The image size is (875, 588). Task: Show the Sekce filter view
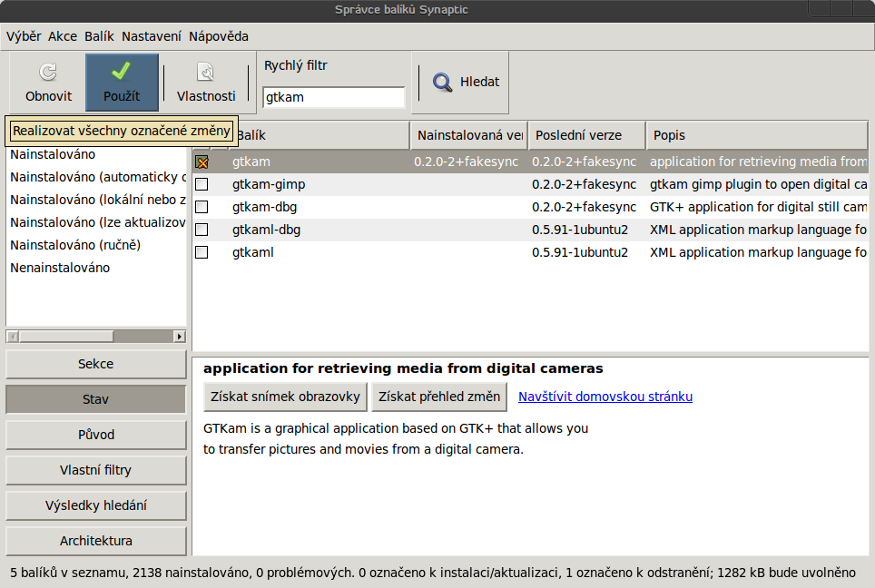[96, 364]
